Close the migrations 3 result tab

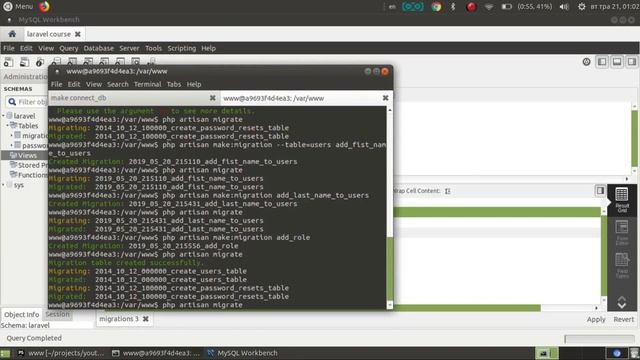(146, 319)
